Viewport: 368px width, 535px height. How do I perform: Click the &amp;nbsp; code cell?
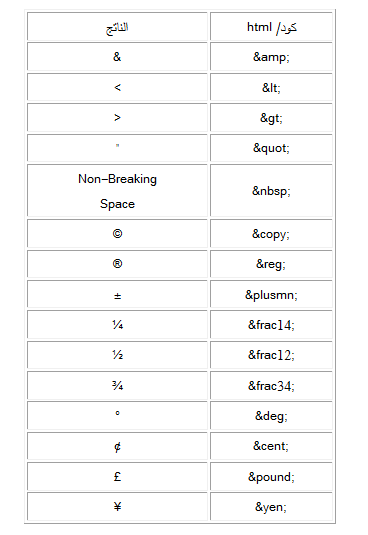pos(271,190)
